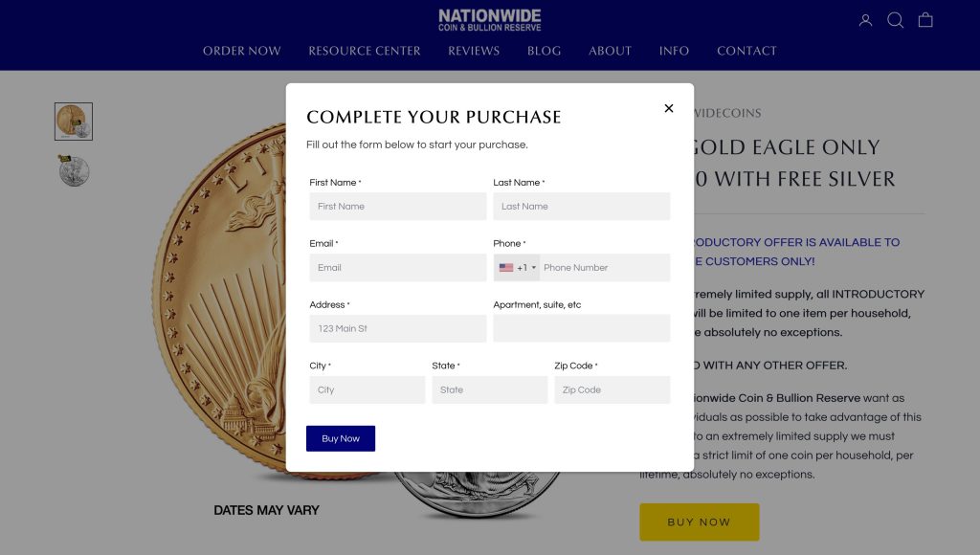This screenshot has width=980, height=555.
Task: Click into the Email field
Action: pos(397,268)
